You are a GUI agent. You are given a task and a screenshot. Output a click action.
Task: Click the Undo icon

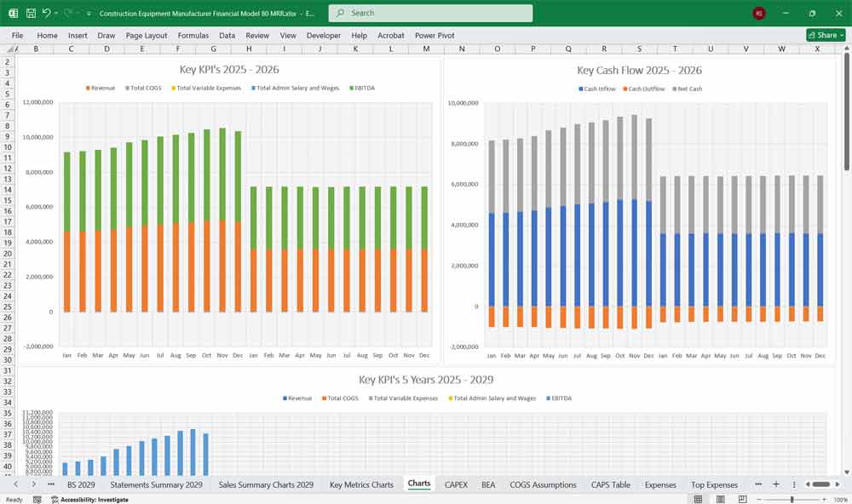[49, 13]
